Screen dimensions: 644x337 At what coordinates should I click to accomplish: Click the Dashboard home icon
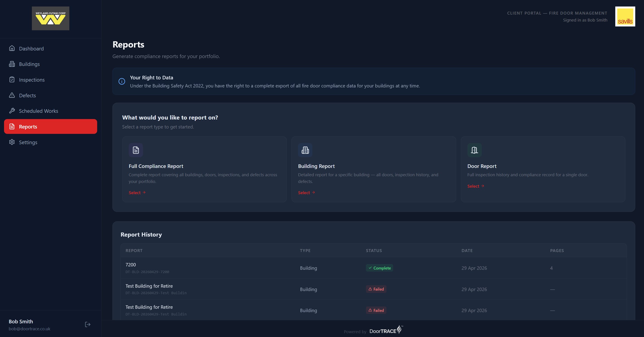pyautogui.click(x=12, y=48)
